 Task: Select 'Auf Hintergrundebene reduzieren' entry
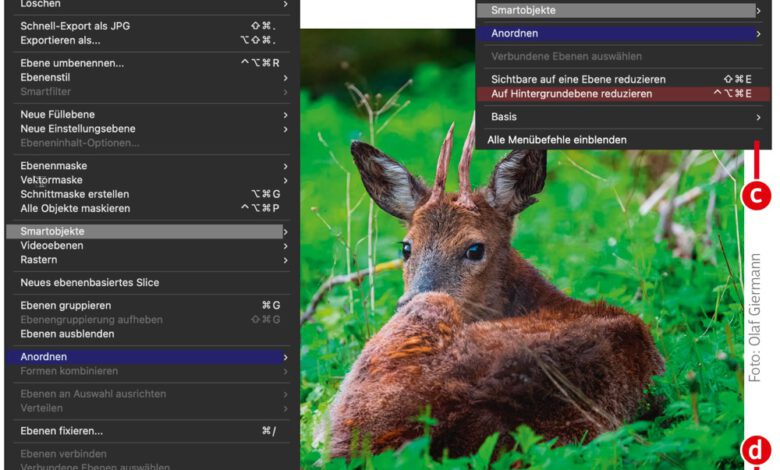pos(571,94)
